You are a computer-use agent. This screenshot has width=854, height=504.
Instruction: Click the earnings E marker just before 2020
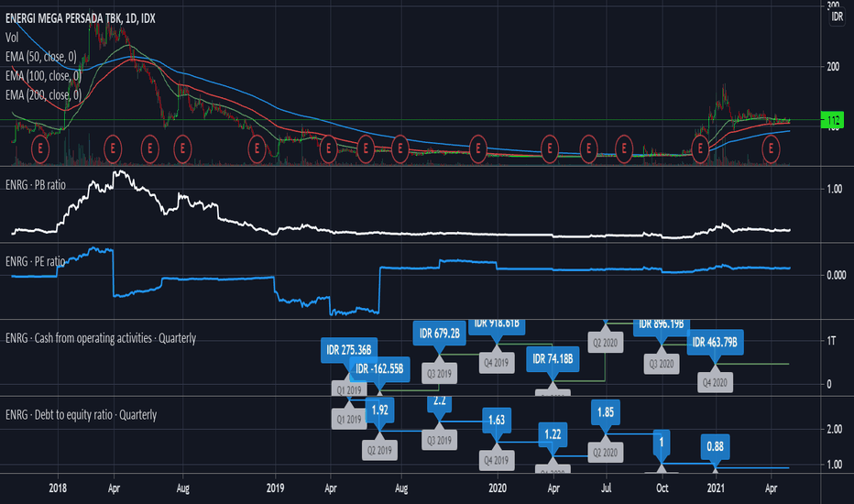pyautogui.click(x=477, y=148)
